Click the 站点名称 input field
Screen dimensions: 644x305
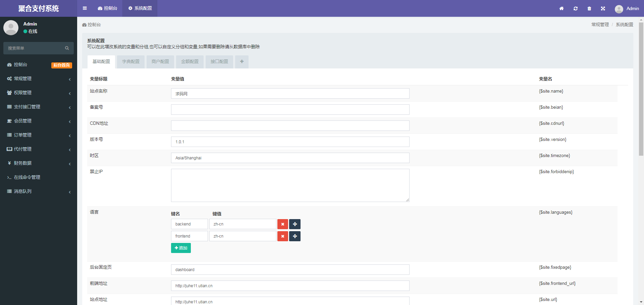click(x=290, y=94)
